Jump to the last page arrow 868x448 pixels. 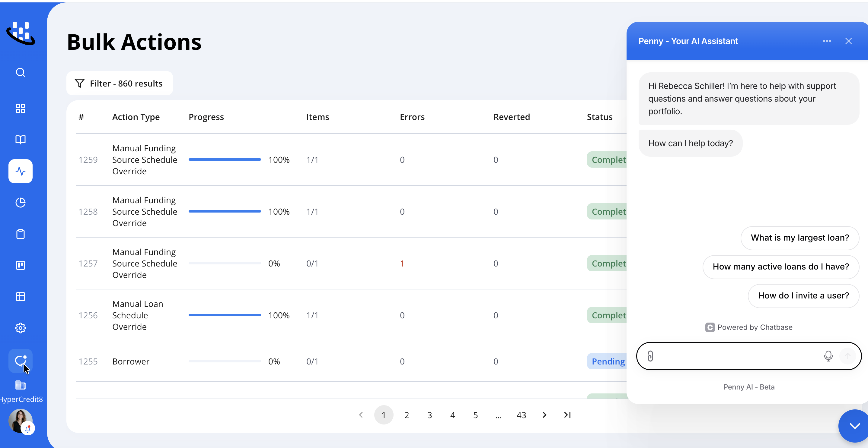[567, 415]
